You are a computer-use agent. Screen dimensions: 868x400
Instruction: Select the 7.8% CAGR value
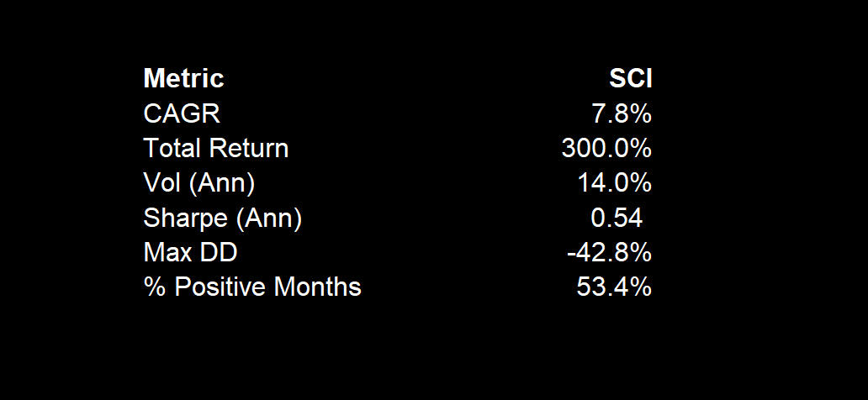tap(621, 113)
